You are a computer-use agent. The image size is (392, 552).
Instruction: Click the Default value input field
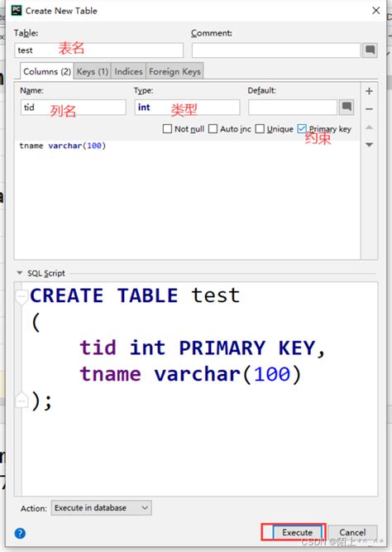293,107
